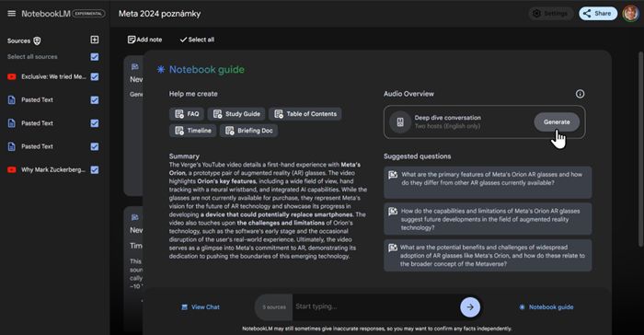This screenshot has height=335, width=644.
Task: Click the '5 sources' chip in chat bar
Action: coord(274,307)
